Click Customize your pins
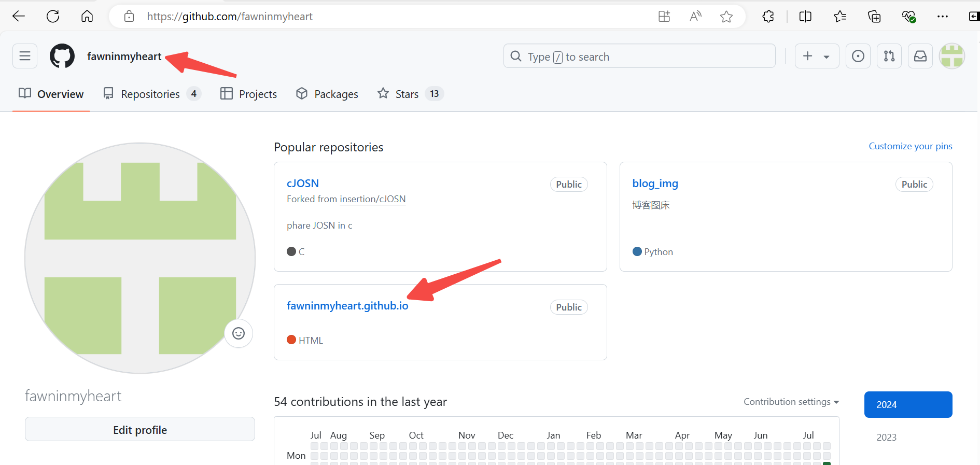Image resolution: width=980 pixels, height=465 pixels. [x=911, y=146]
